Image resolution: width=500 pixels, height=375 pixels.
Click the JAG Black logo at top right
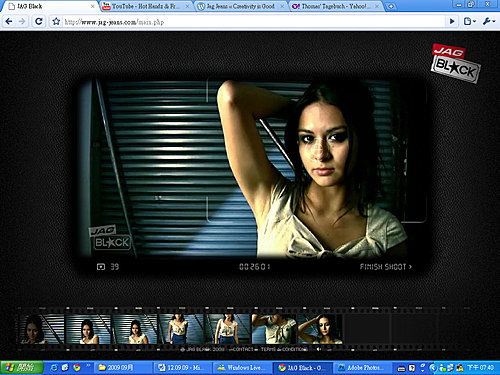pyautogui.click(x=456, y=63)
